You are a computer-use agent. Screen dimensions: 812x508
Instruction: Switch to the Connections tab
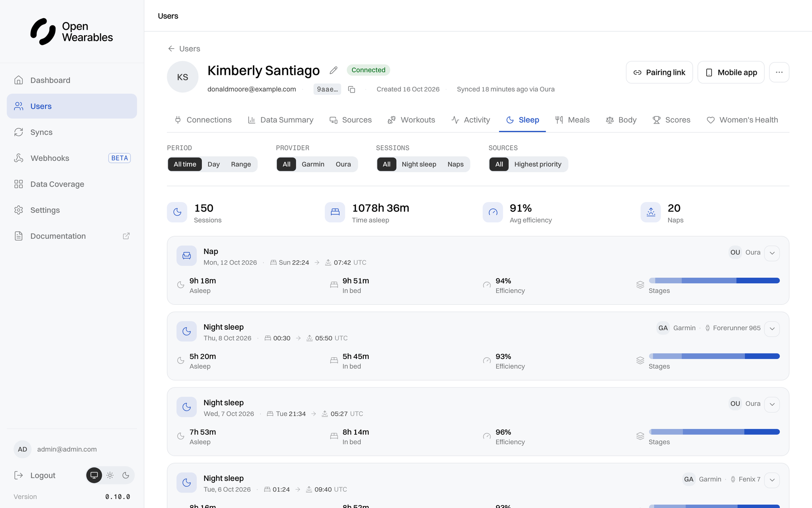[203, 120]
